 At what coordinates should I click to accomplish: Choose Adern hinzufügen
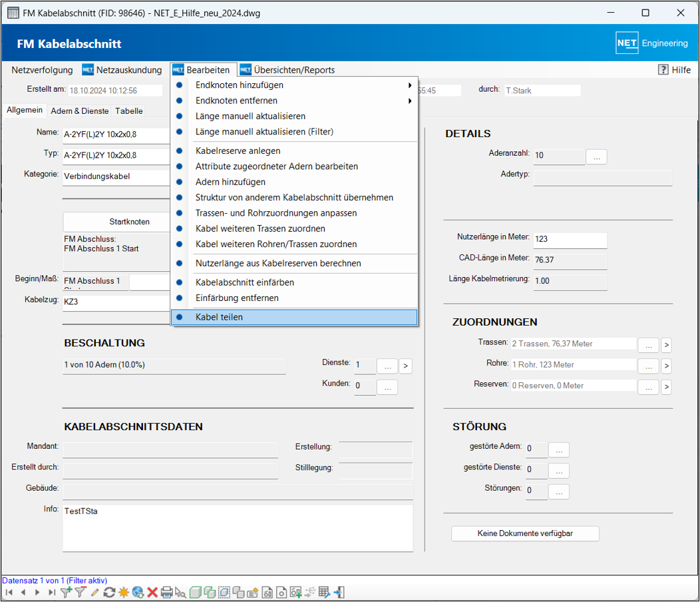click(294, 182)
